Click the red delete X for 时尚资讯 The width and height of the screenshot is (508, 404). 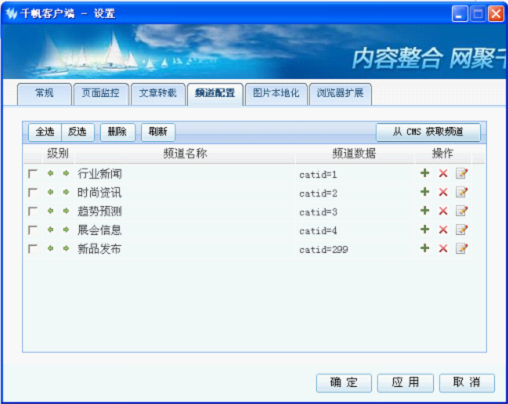pyautogui.click(x=443, y=192)
